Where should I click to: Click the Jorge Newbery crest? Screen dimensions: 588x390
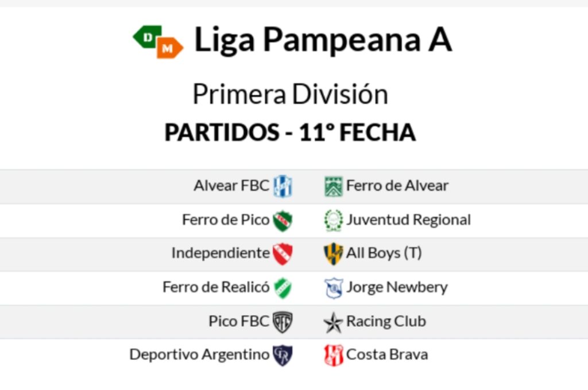pyautogui.click(x=333, y=287)
